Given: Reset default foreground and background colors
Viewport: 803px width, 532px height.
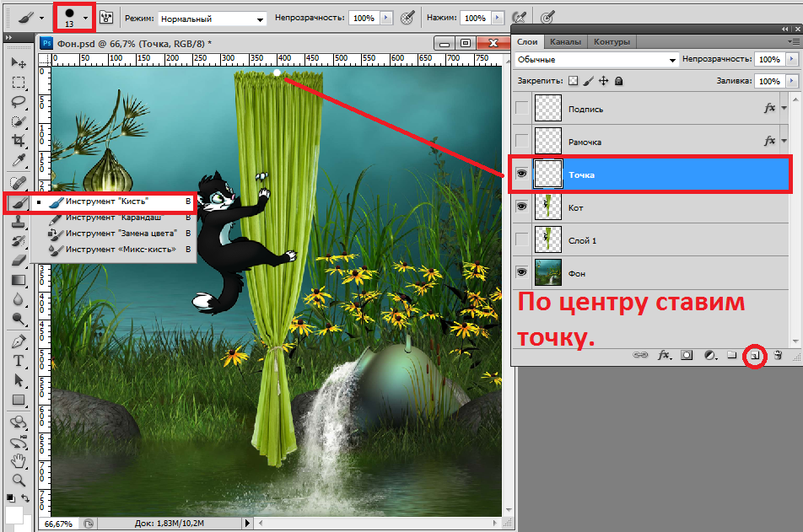Looking at the screenshot, I should click(11, 497).
